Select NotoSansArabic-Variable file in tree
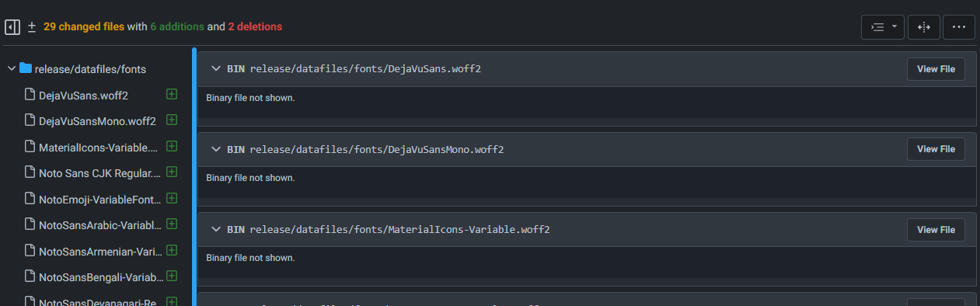 click(99, 224)
